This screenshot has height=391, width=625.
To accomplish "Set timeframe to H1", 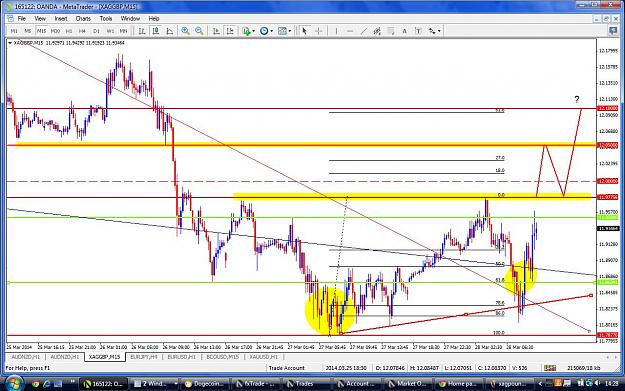I will 69,31.
